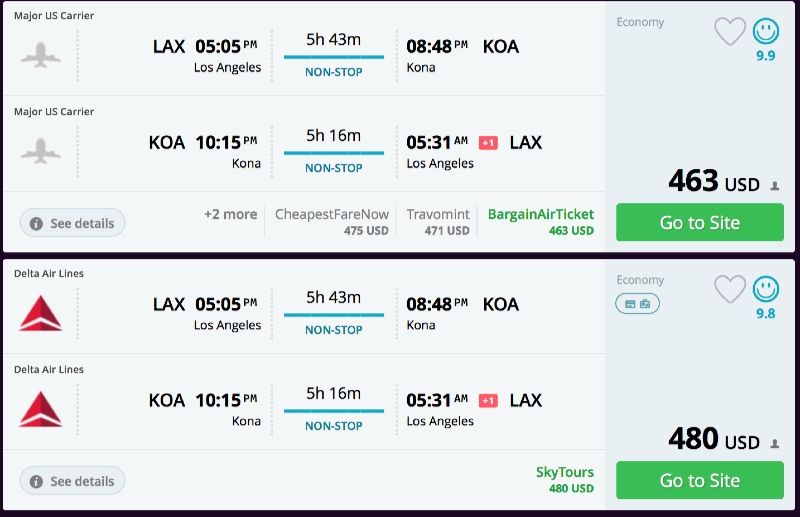
Task: Open the SkyTours 480 USD offer
Action: [x=564, y=480]
